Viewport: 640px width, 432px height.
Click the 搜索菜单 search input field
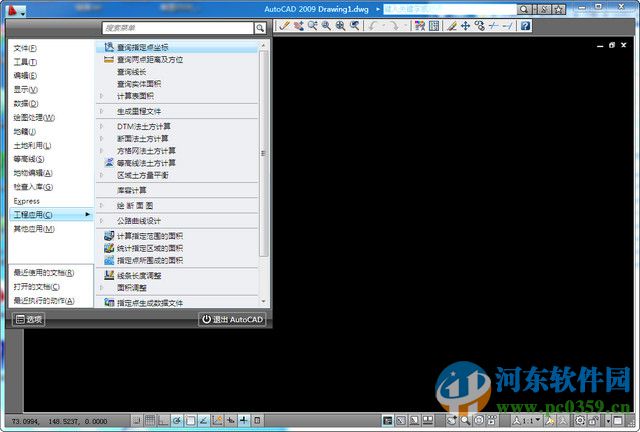pos(178,28)
